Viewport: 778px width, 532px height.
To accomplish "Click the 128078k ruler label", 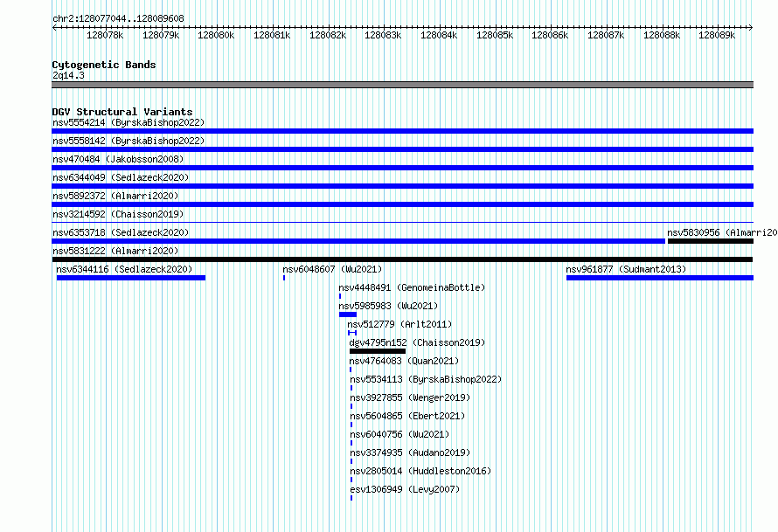I will coord(105,35).
